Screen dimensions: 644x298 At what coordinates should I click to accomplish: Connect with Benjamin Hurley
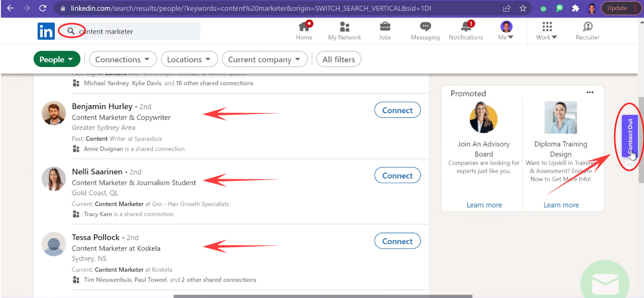[397, 110]
